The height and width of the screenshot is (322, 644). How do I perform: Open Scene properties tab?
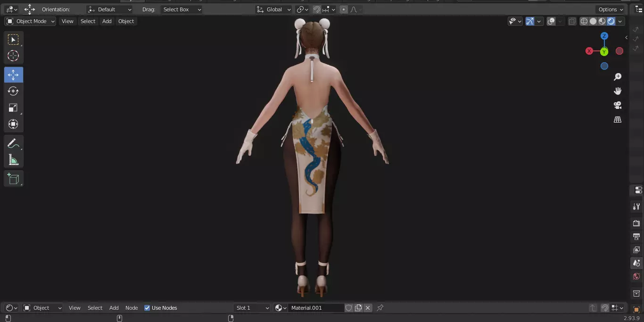click(x=636, y=263)
